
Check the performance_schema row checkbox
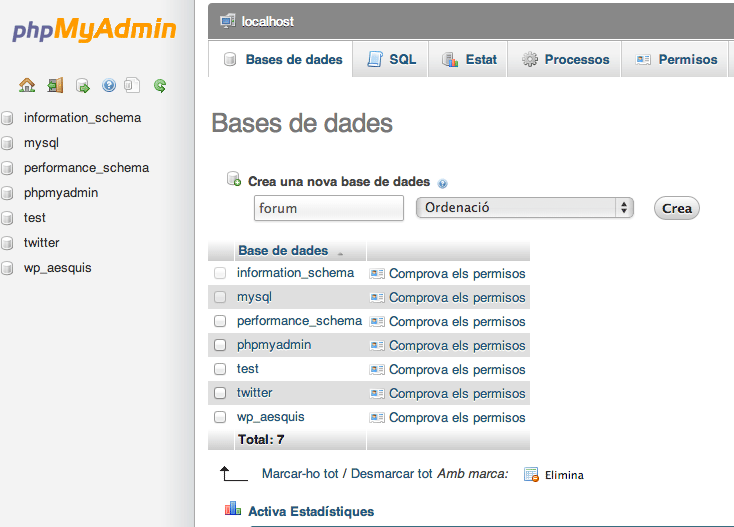click(x=220, y=321)
